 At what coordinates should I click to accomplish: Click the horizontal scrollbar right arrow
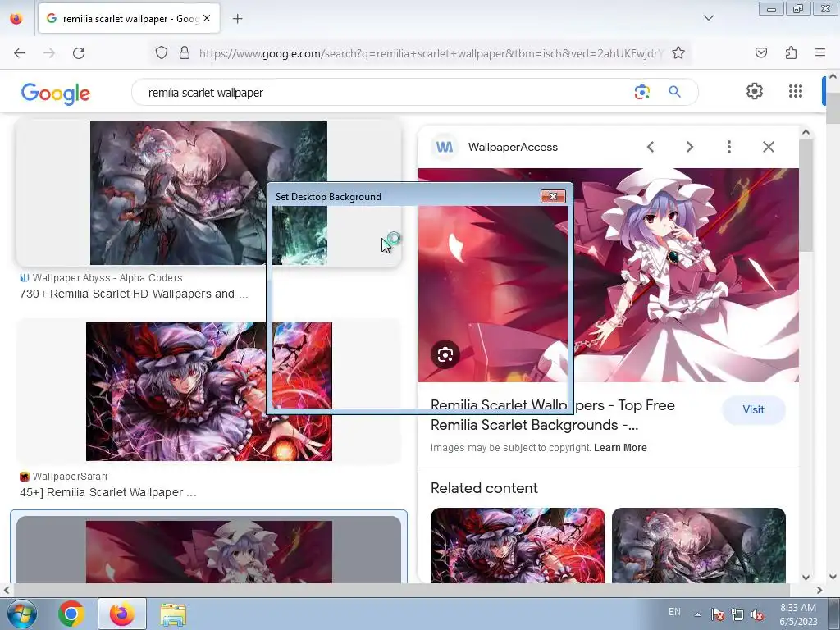(x=819, y=590)
